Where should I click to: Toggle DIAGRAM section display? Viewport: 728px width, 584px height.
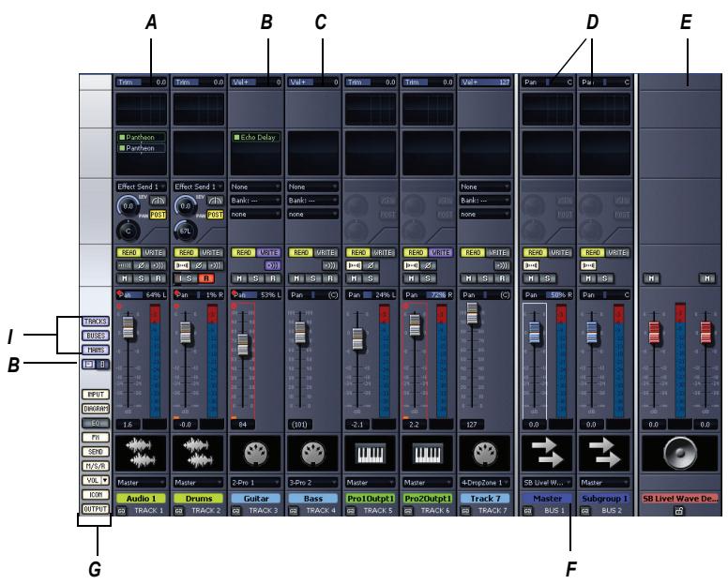coord(96,409)
